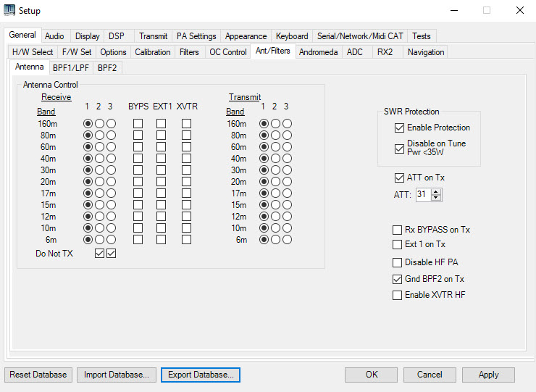Screen dimensions: 536x392
Task: Select receive antenna 2 for 160m
Action: 100,124
